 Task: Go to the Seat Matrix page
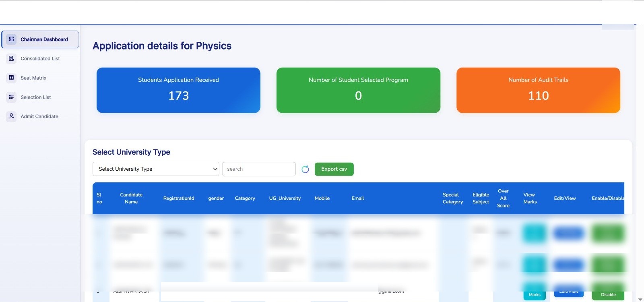click(x=40, y=78)
